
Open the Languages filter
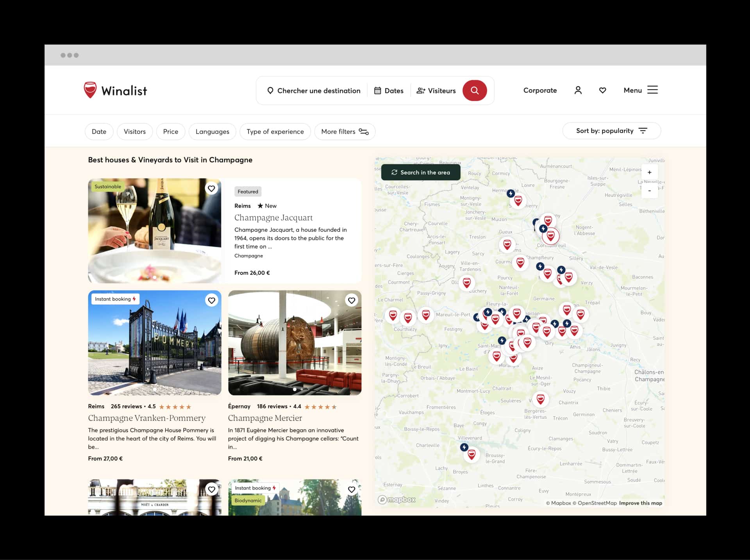[212, 132]
